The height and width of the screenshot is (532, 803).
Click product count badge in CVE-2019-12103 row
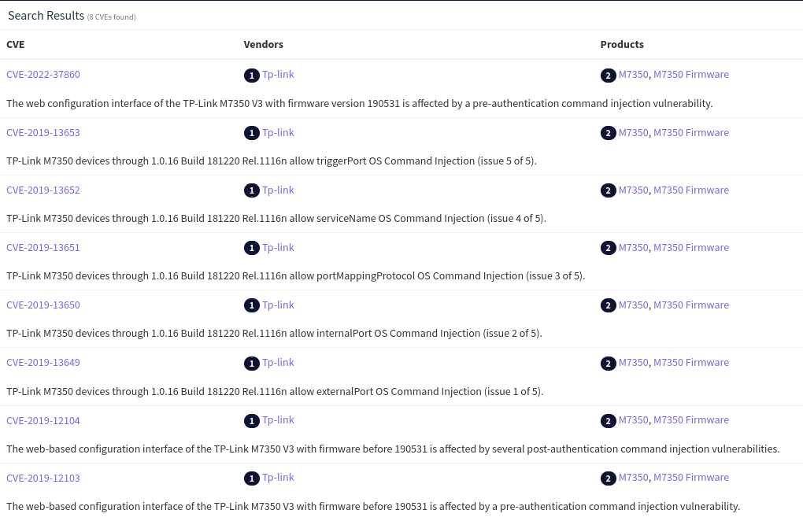point(608,478)
